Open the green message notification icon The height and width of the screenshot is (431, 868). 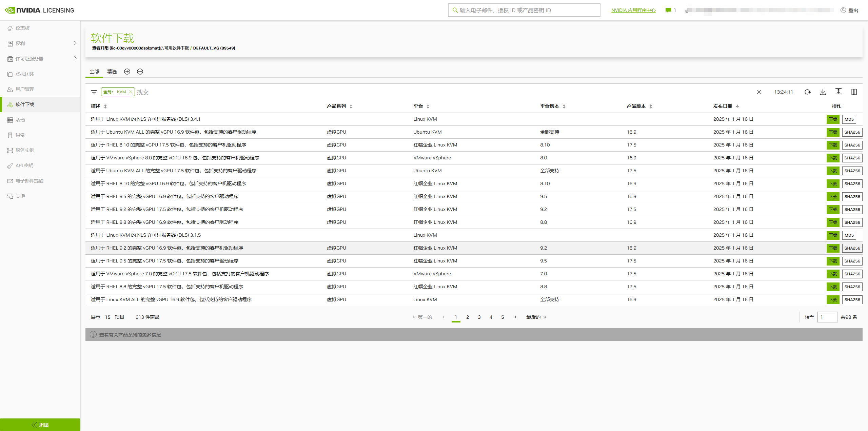coord(668,10)
